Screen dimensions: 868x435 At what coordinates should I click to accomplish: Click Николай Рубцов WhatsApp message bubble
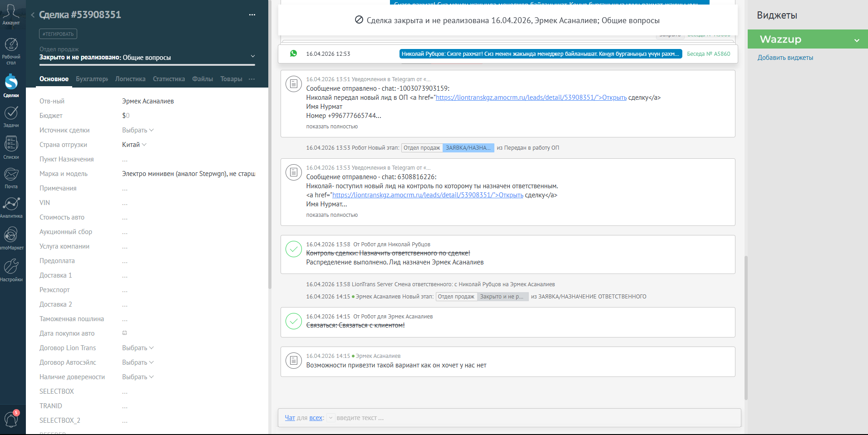(540, 54)
